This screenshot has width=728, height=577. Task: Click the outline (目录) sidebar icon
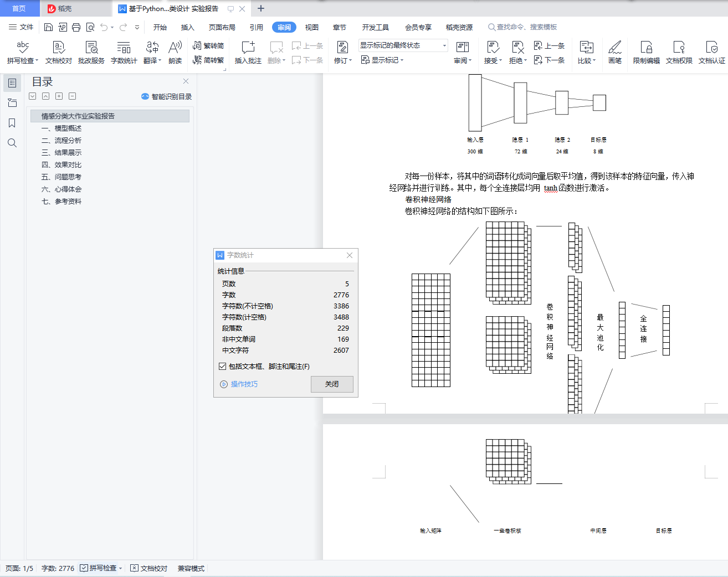click(12, 83)
